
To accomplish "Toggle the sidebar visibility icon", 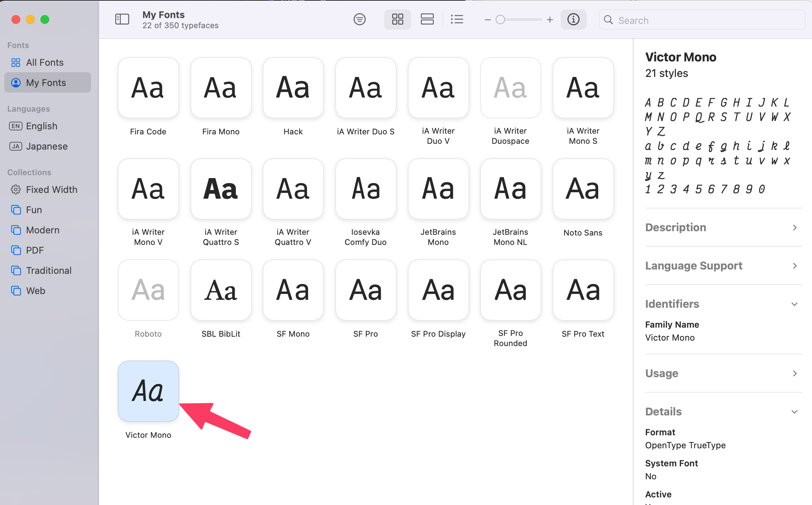I will 122,19.
